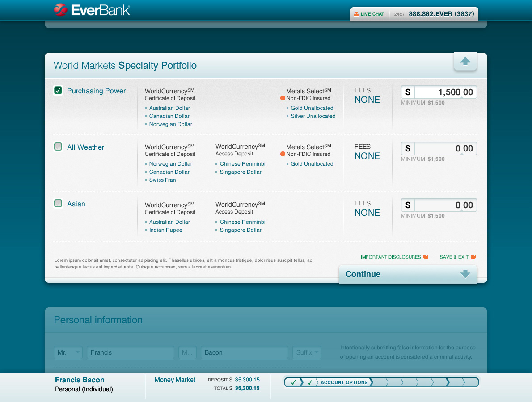Click the Live Chat person icon
Viewport: 532px width, 402px height.
point(357,14)
